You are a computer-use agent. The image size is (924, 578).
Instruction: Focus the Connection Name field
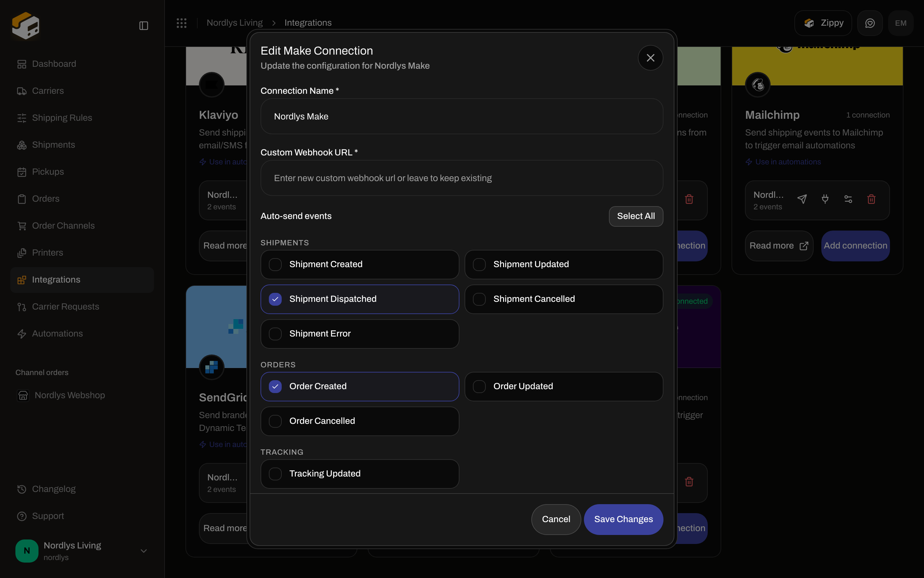[x=462, y=116]
